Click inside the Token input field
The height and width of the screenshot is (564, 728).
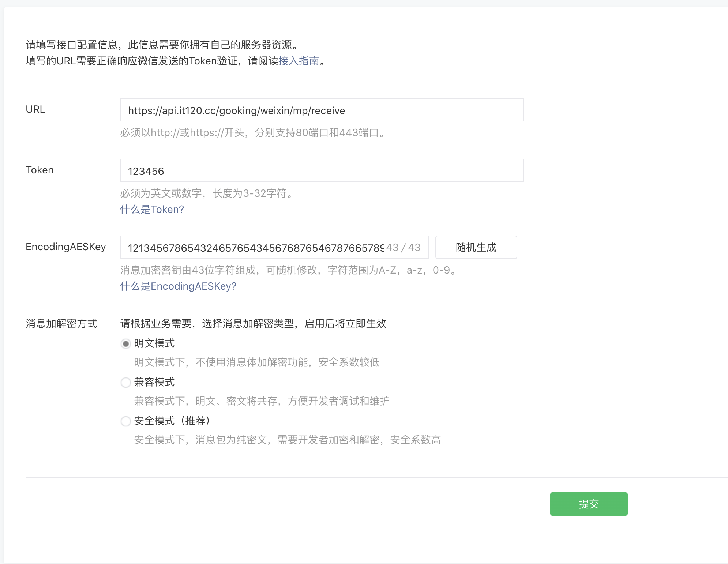pyautogui.click(x=322, y=171)
